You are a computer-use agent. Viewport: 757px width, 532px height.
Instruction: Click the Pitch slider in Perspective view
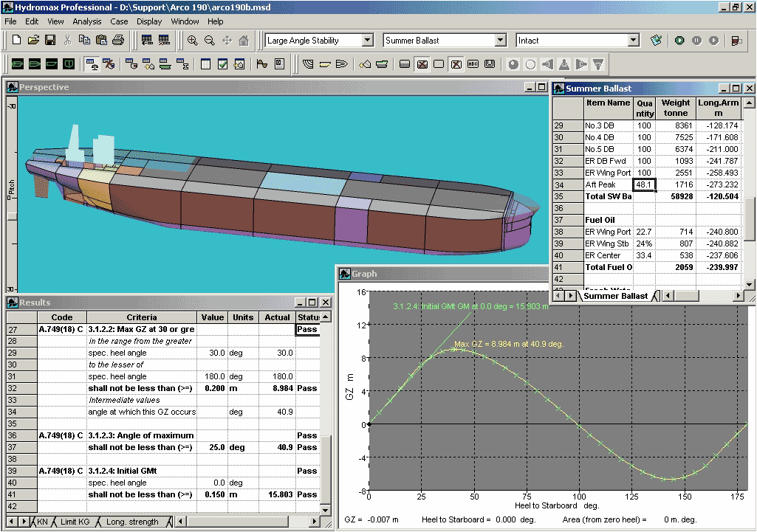(11, 216)
